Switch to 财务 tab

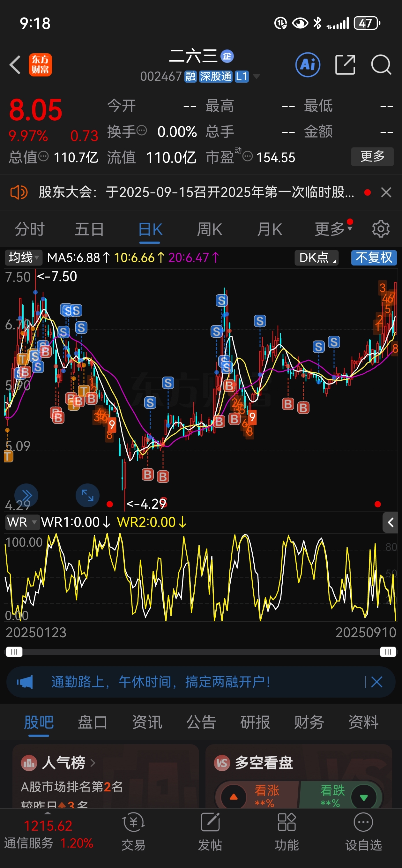click(309, 722)
